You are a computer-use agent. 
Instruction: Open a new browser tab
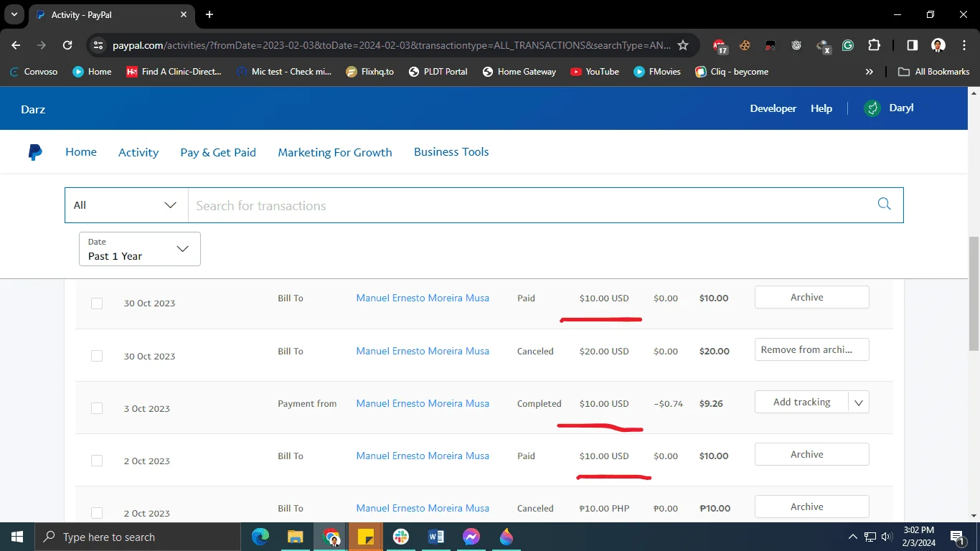click(x=209, y=14)
